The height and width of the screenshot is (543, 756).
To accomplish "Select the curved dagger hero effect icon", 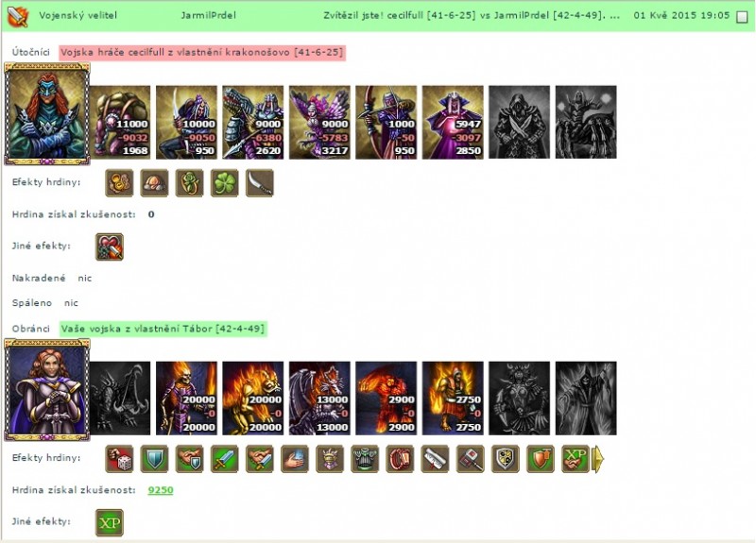I will tap(259, 183).
